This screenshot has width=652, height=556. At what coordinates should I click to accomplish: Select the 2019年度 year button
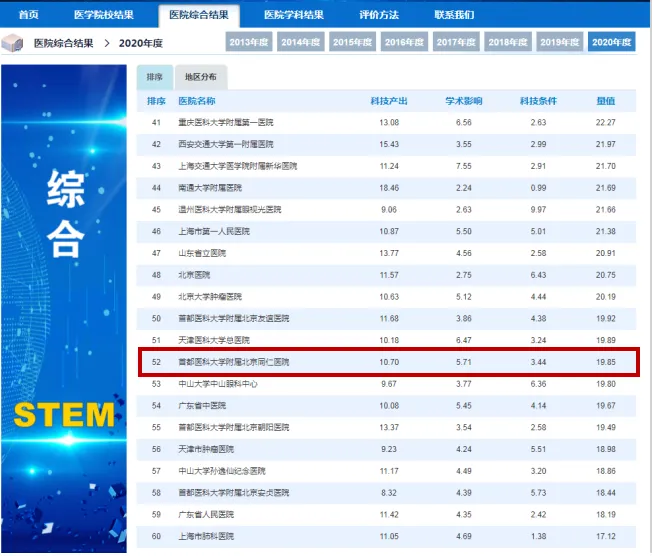[560, 42]
